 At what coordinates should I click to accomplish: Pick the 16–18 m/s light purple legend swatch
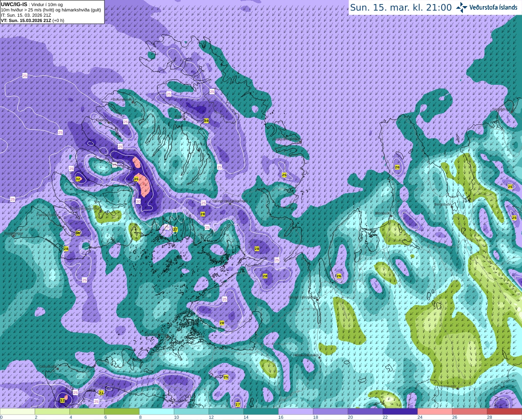point(296,411)
